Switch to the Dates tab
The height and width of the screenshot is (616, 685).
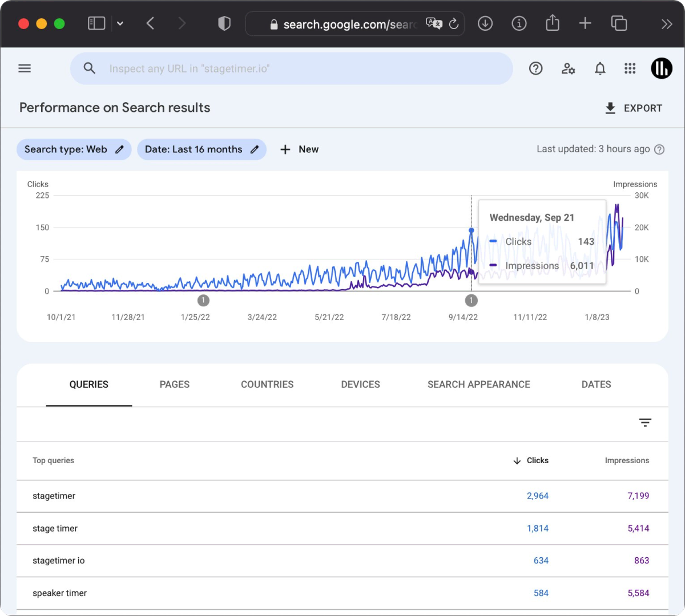pos(597,384)
